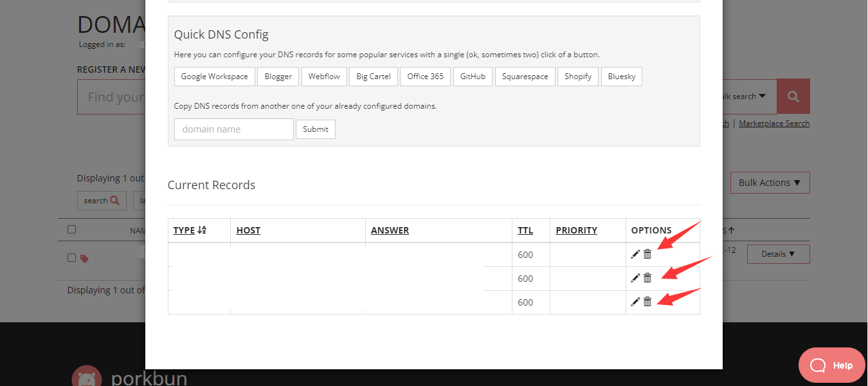This screenshot has height=386, width=868.
Task: Click the edit pencil for the first DNS record
Action: (635, 255)
